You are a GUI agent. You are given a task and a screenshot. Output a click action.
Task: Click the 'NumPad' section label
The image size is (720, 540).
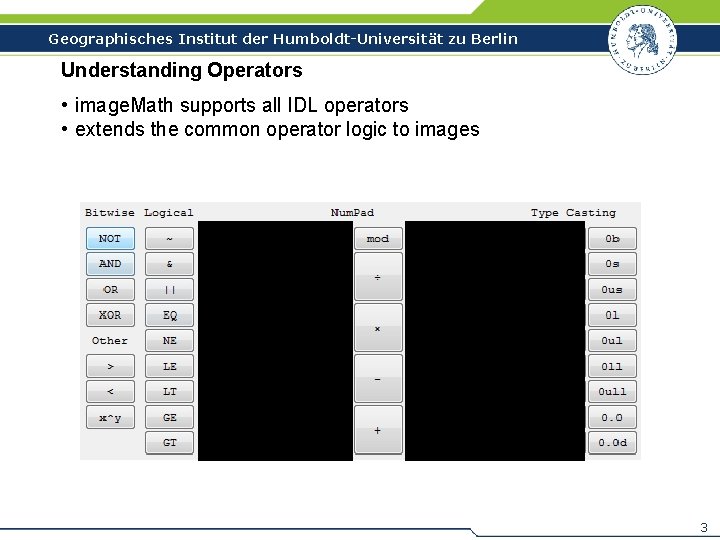click(x=352, y=213)
